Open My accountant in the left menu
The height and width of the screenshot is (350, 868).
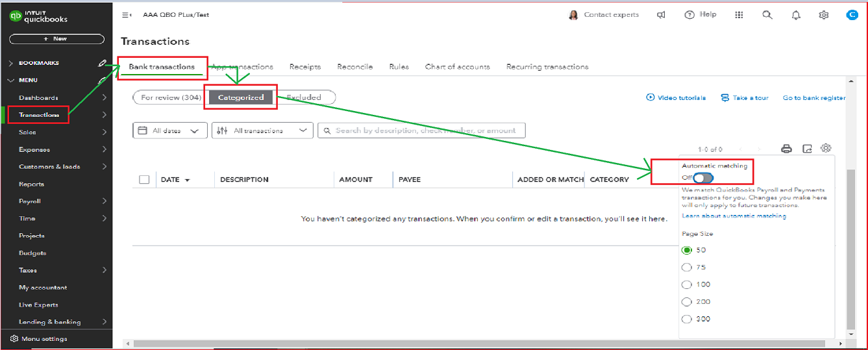(43, 287)
